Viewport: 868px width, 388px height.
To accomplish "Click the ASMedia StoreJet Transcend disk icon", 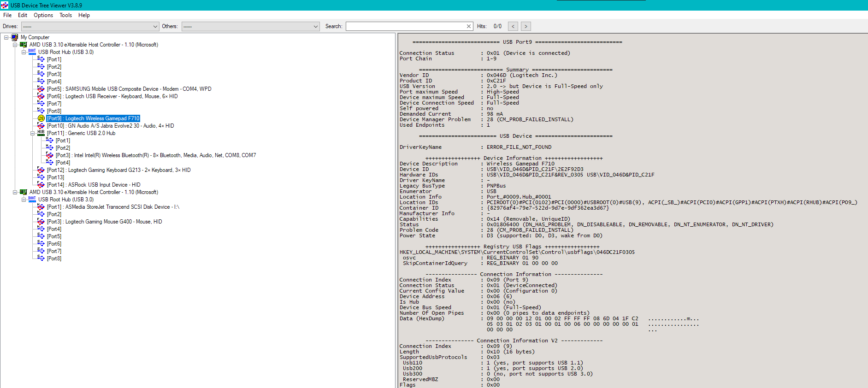I will pos(41,207).
